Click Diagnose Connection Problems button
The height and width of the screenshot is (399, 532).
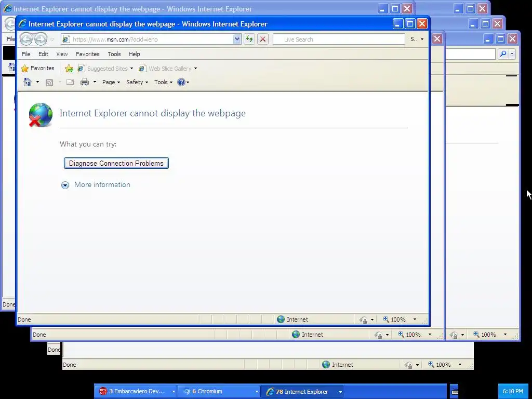(x=116, y=163)
